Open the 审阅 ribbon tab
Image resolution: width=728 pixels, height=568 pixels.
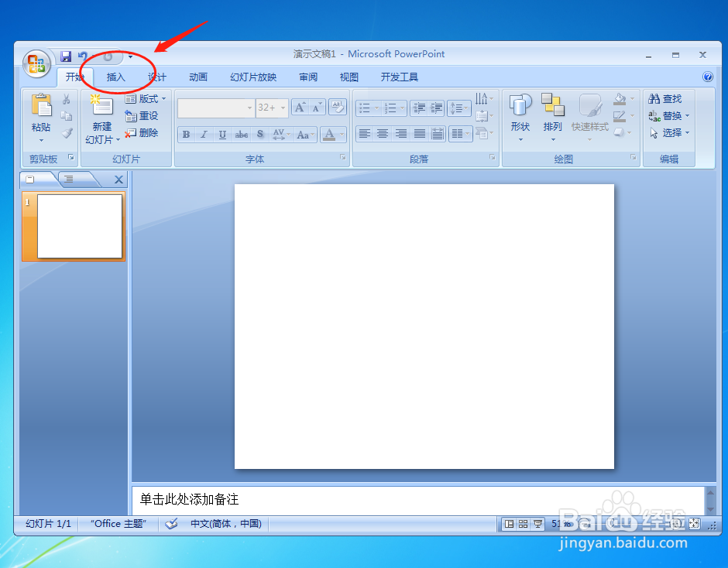pyautogui.click(x=308, y=77)
